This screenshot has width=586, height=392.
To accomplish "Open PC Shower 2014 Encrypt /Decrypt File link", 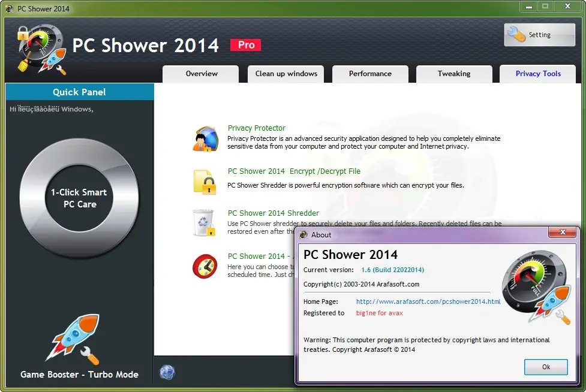I will [x=294, y=171].
